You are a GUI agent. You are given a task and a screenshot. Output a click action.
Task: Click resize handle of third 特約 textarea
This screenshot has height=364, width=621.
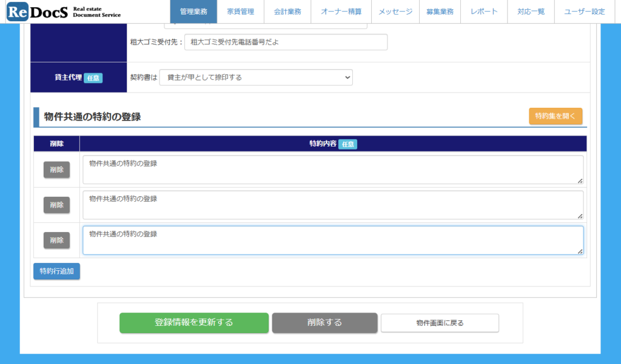pos(580,251)
